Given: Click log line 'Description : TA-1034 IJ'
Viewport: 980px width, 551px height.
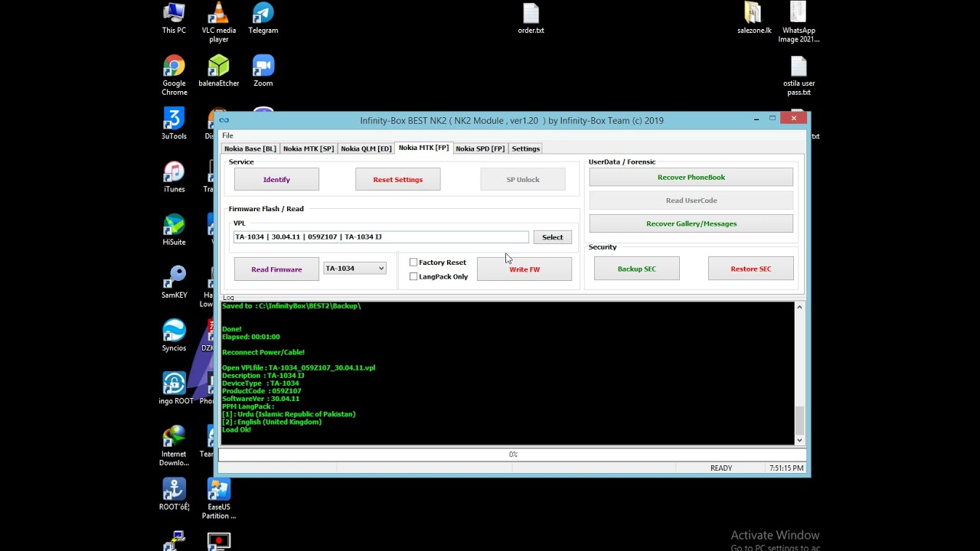Looking at the screenshot, I should point(263,376).
